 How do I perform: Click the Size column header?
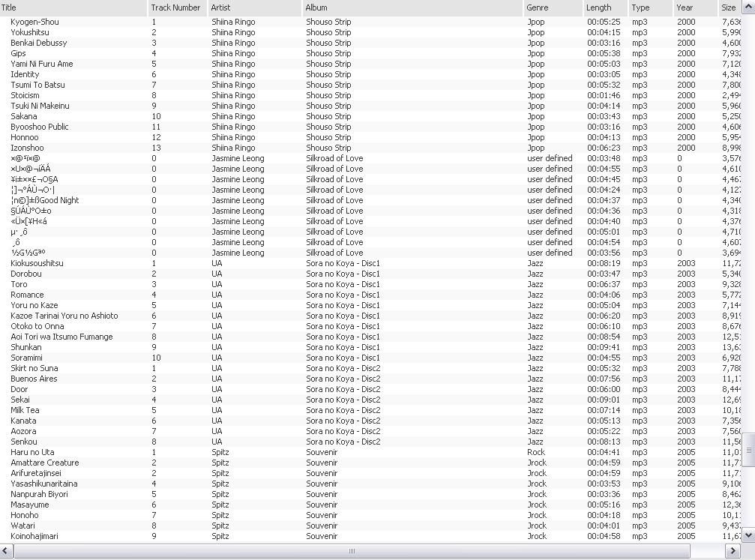coord(730,7)
